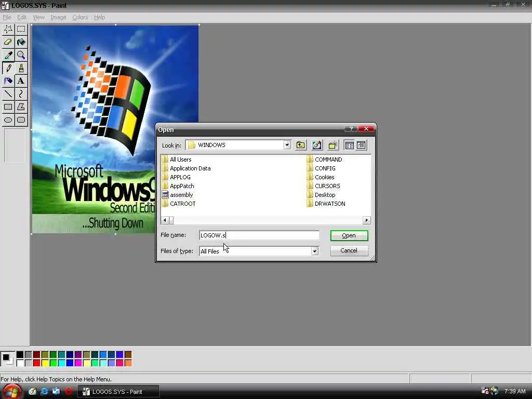This screenshot has height=399, width=532.
Task: Open the Start menu orb
Action: [11, 392]
